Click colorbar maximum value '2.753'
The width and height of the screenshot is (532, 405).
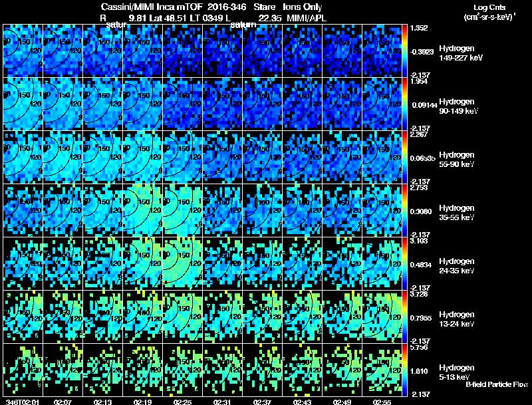[x=419, y=188]
